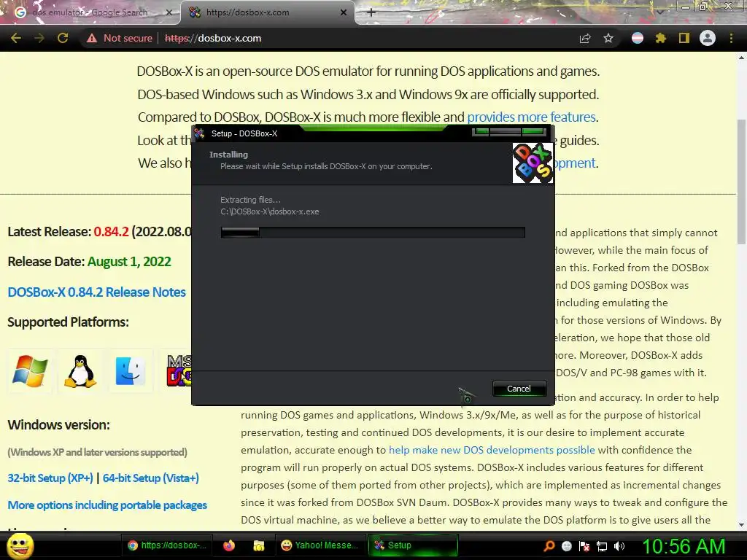
Task: Click the Windows platform logo
Action: coord(30,371)
